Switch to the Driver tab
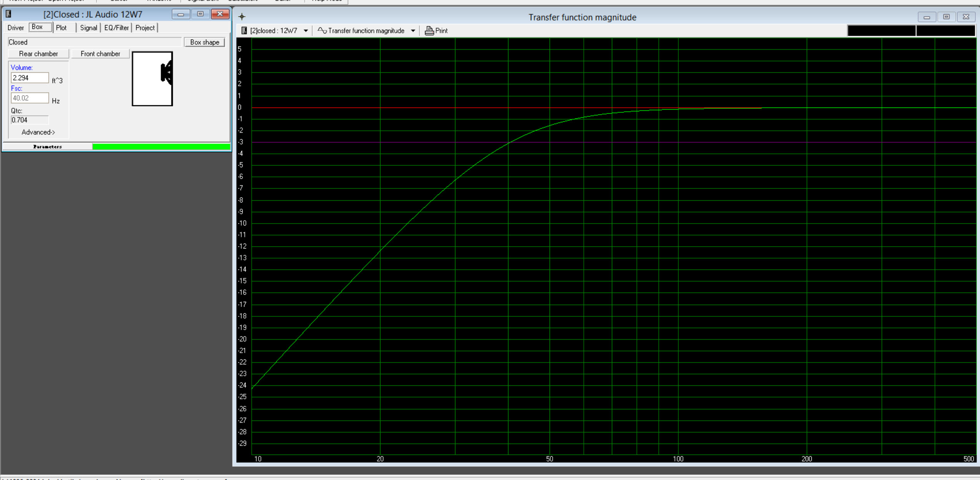Viewport: 980px width, 480px height. click(16, 28)
